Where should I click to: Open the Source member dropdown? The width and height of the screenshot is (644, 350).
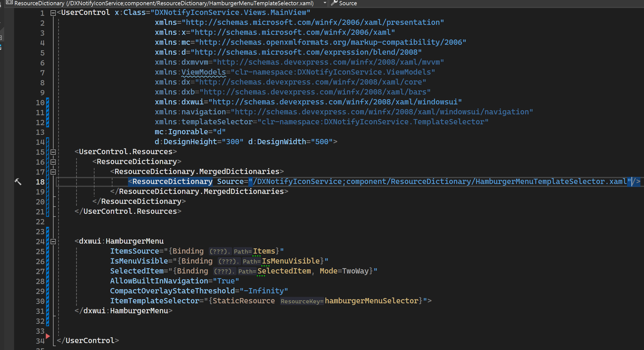348,3
